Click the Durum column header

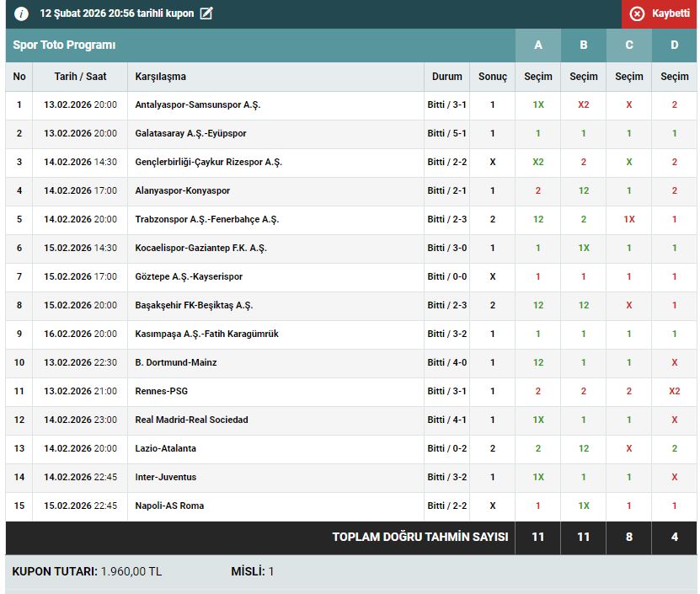coord(446,77)
